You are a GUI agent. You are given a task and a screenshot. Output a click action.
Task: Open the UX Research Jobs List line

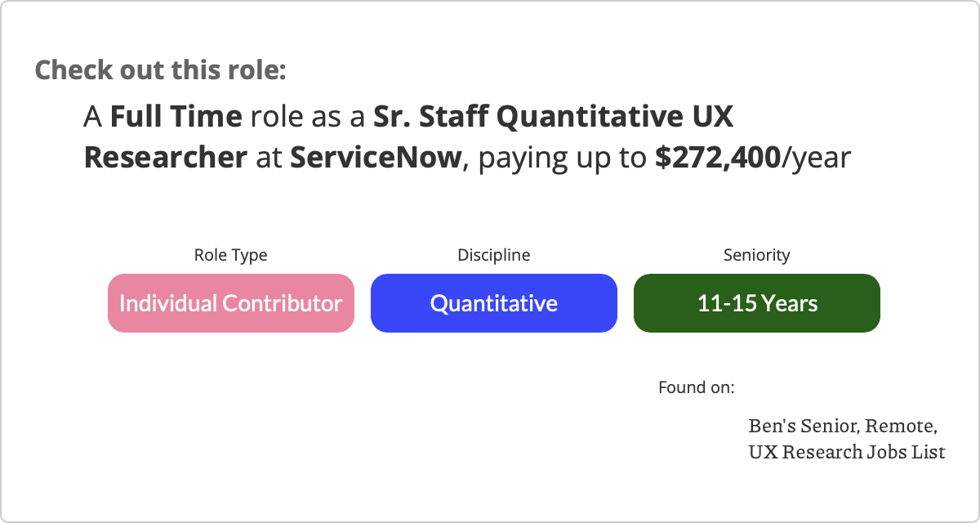pos(847,451)
